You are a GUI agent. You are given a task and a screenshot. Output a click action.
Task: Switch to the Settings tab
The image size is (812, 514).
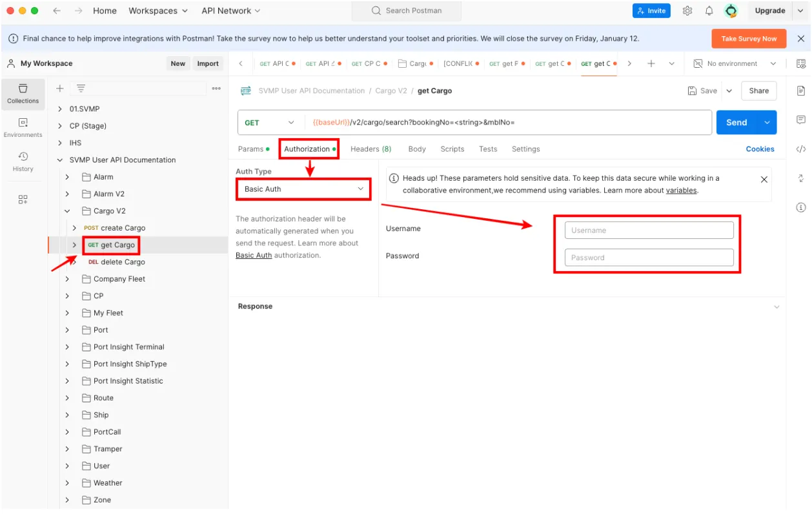(525, 149)
